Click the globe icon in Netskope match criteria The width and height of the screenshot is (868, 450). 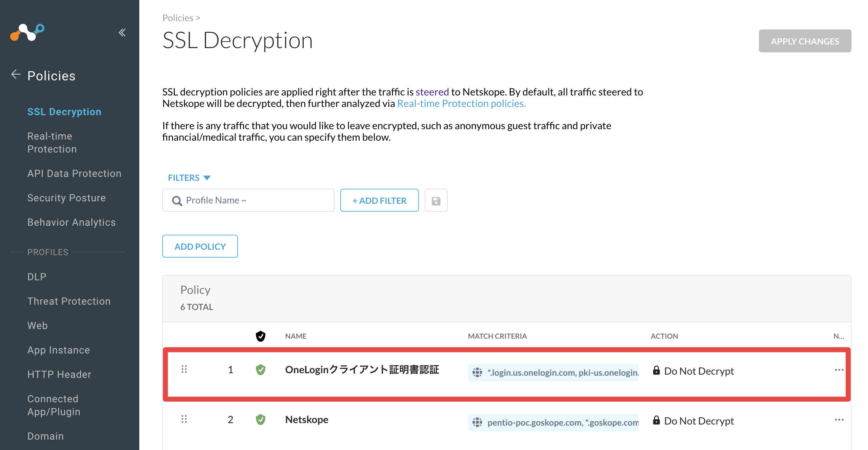[x=477, y=422]
